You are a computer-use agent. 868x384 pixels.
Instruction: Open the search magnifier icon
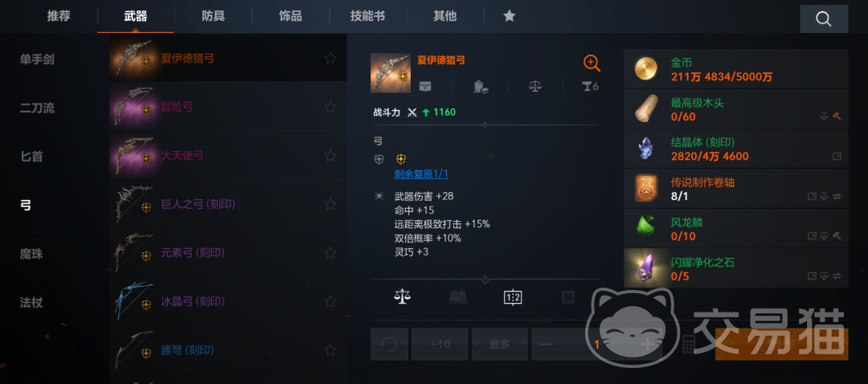824,19
